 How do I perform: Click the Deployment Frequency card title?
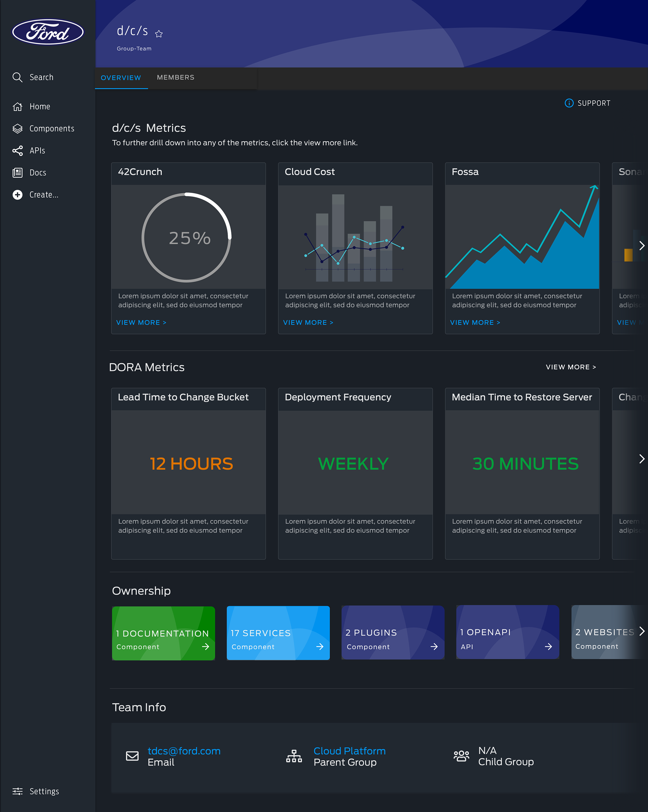[x=338, y=397]
